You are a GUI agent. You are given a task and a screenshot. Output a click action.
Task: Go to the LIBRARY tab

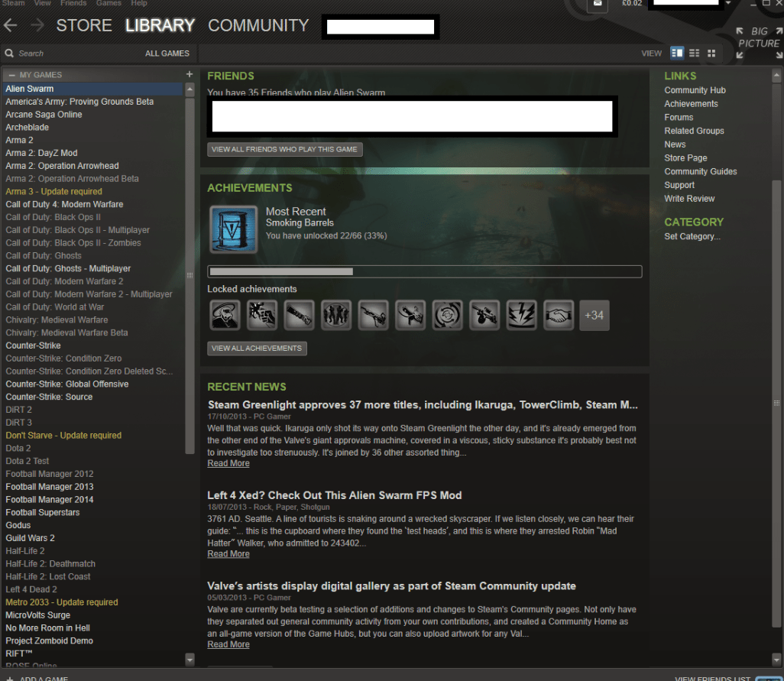click(x=160, y=25)
